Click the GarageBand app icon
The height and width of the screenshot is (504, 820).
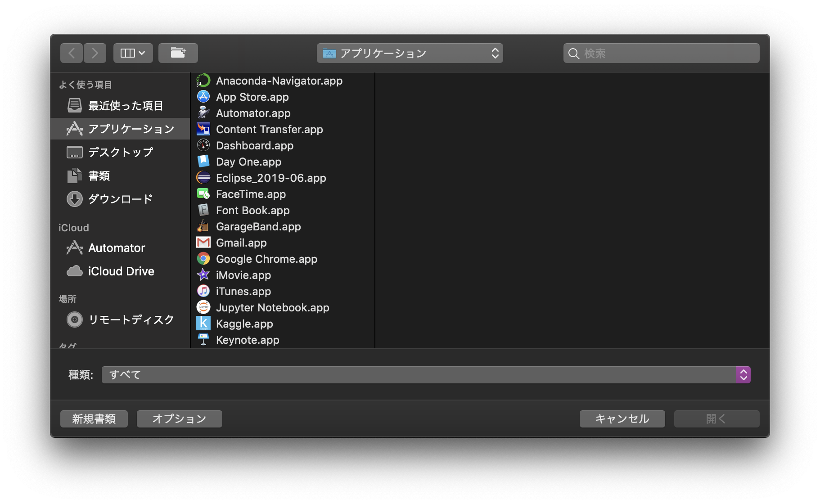pyautogui.click(x=203, y=226)
